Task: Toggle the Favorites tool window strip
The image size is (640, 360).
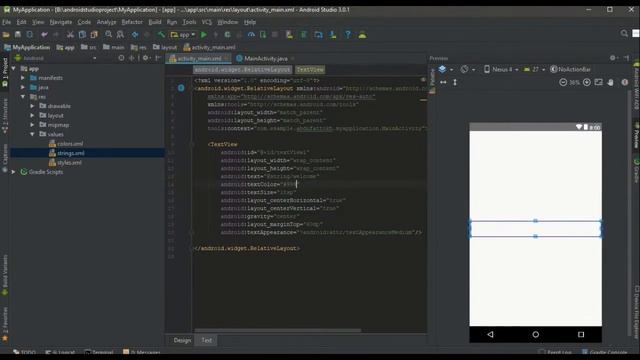Action: pyautogui.click(x=5, y=324)
